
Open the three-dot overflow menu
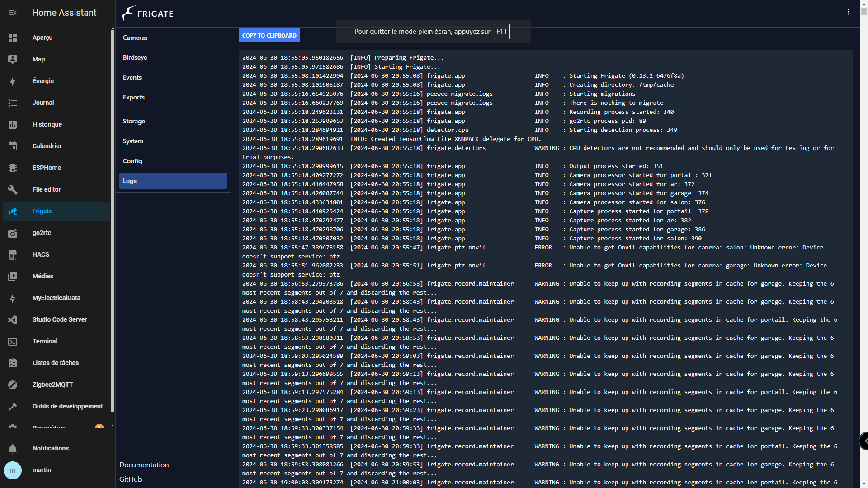tap(848, 12)
